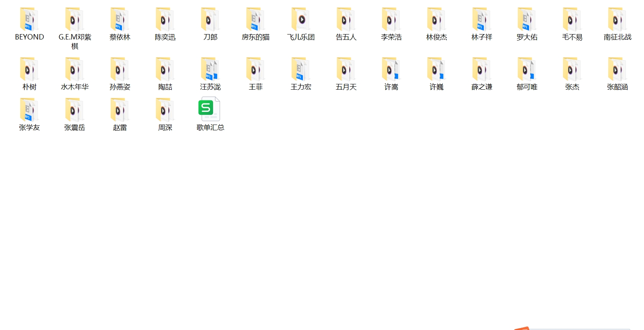Select the 陶喆 folder icon
This screenshot has width=644, height=330.
(x=165, y=69)
